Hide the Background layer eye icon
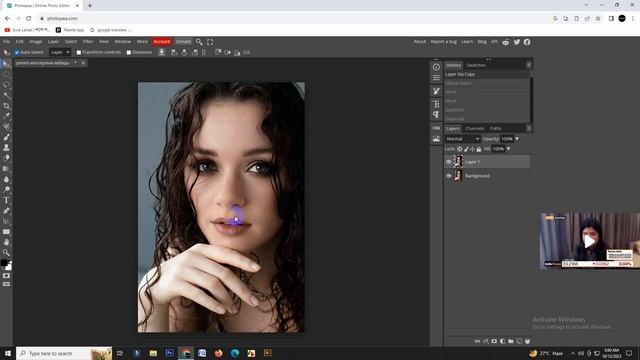This screenshot has height=360, width=640. 449,176
